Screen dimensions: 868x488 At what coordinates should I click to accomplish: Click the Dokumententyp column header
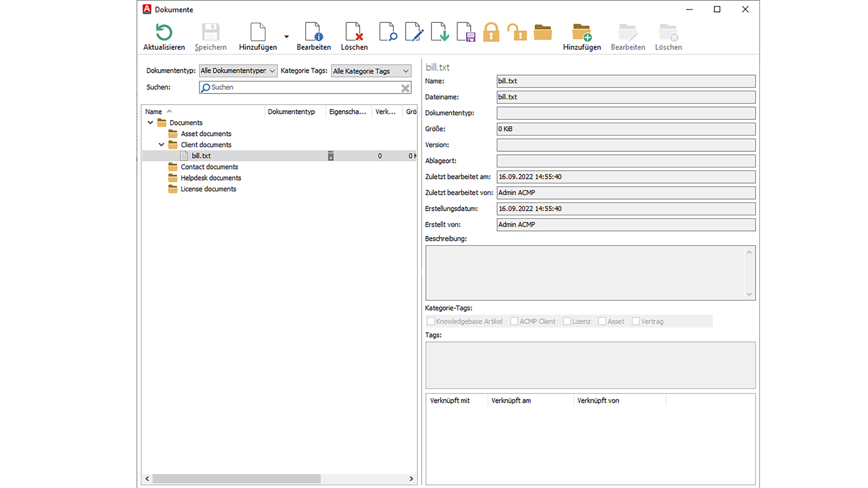click(295, 112)
